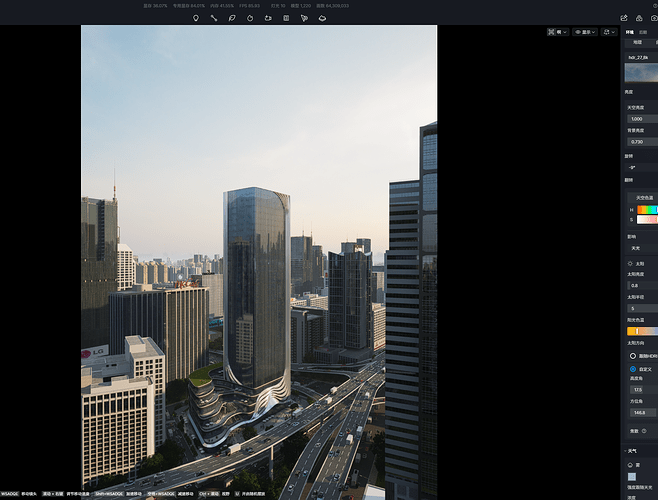658x500 pixels.
Task: Click the sun icon beside 太阳 section
Action: click(x=630, y=264)
